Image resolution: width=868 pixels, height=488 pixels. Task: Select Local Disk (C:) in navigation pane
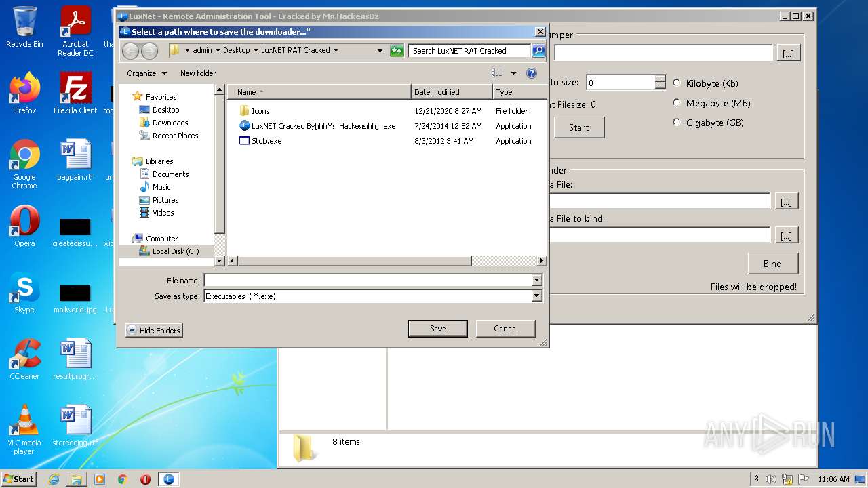click(x=175, y=251)
